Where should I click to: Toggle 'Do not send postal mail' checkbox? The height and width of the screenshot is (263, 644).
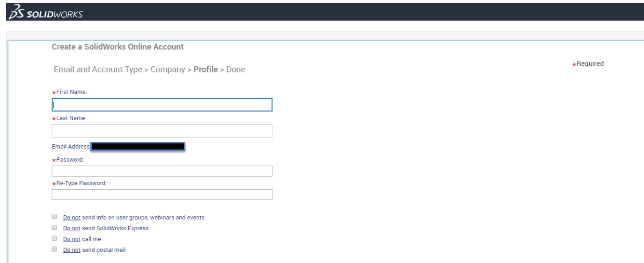click(54, 249)
